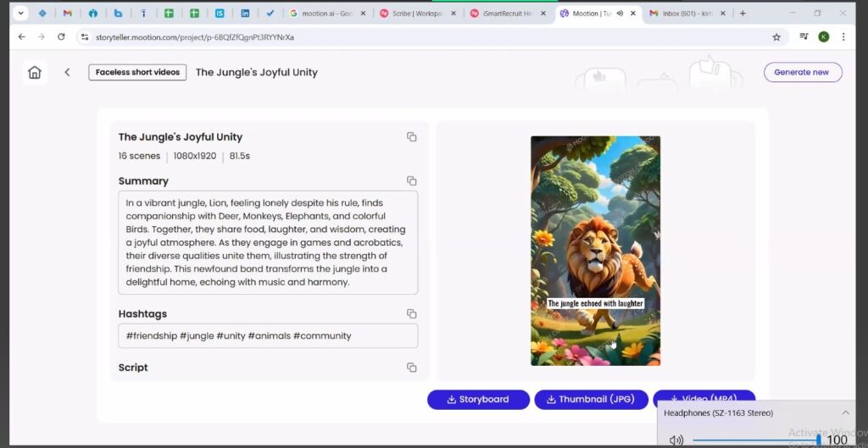The width and height of the screenshot is (868, 448).
Task: Copy the Summary text
Action: pyautogui.click(x=411, y=181)
